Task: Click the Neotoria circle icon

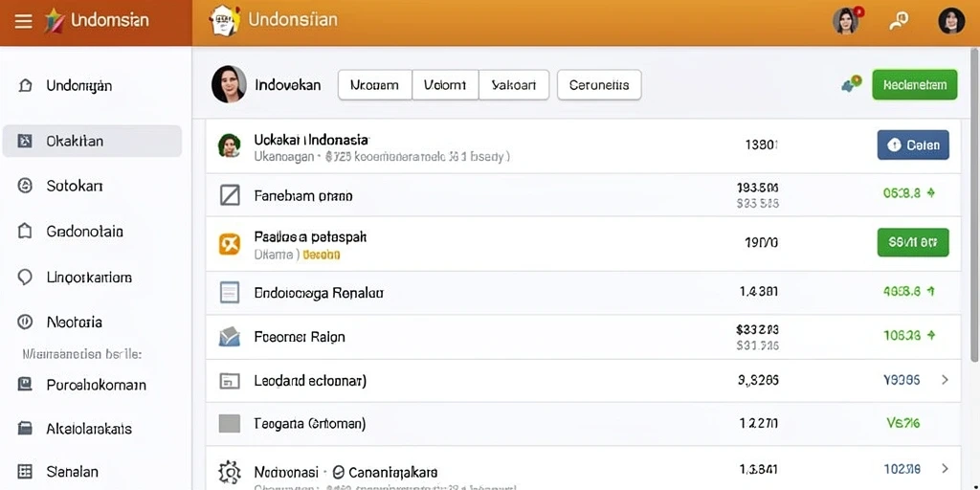Action: pos(25,322)
